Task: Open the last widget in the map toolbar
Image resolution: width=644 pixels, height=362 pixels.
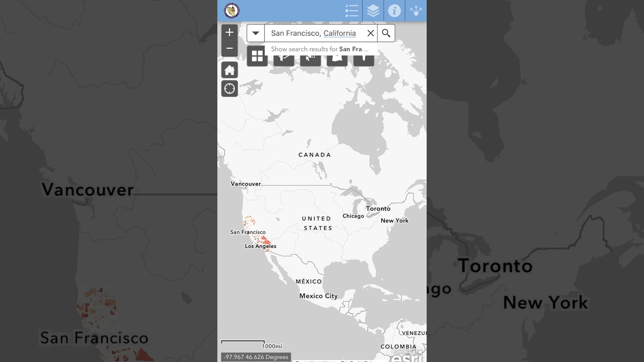Action: point(364,60)
